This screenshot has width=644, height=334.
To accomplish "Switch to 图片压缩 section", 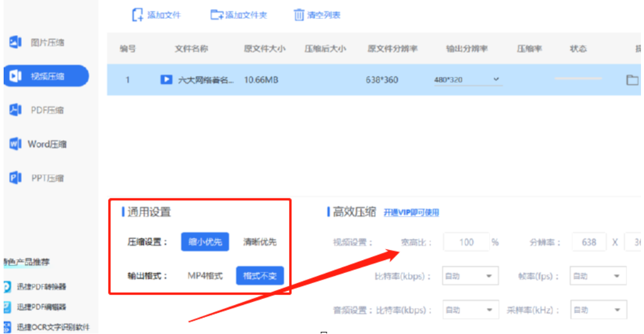I will click(x=47, y=42).
